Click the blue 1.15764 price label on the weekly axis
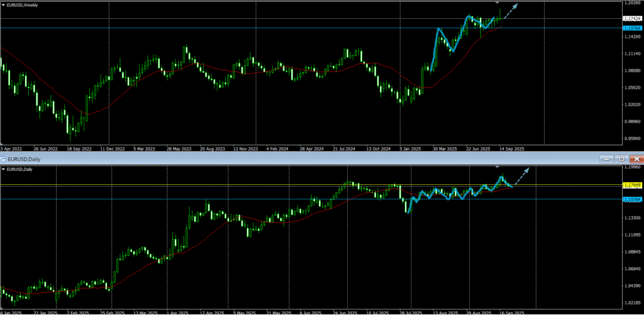Image resolution: width=644 pixels, height=315 pixels. pos(631,28)
